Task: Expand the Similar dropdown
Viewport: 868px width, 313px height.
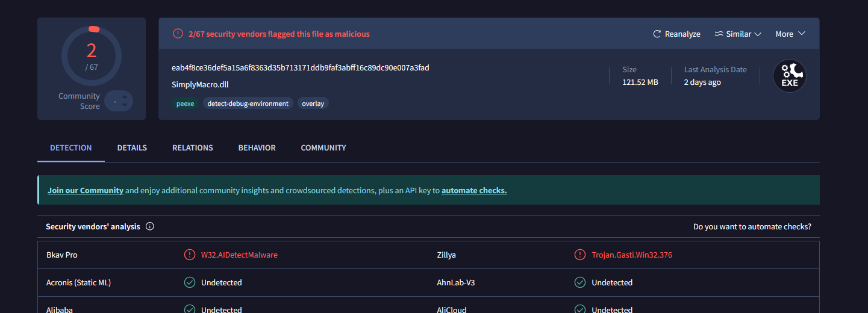Action: (x=738, y=34)
